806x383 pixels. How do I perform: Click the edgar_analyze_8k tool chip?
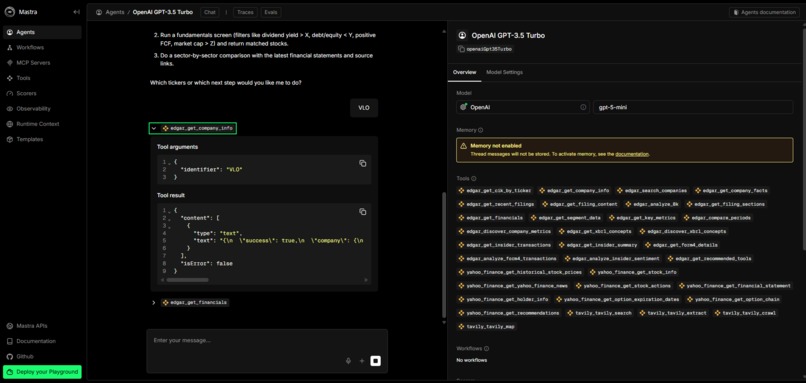coord(652,204)
